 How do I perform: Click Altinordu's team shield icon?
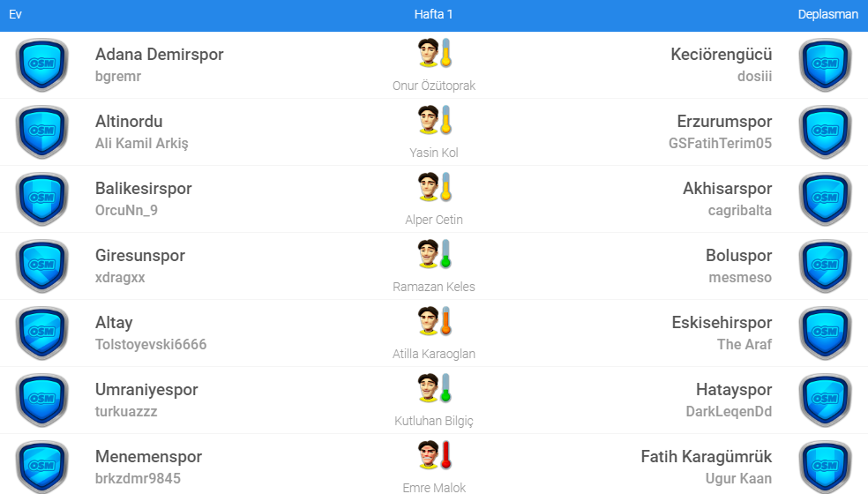41,131
